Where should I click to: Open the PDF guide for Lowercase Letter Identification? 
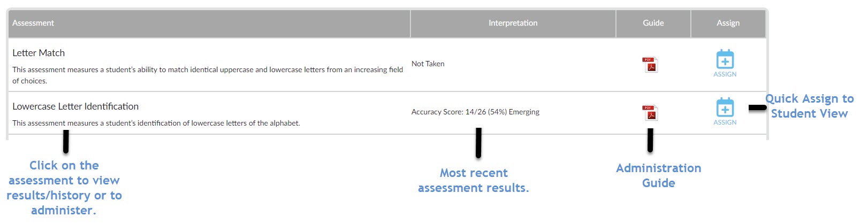click(x=650, y=113)
